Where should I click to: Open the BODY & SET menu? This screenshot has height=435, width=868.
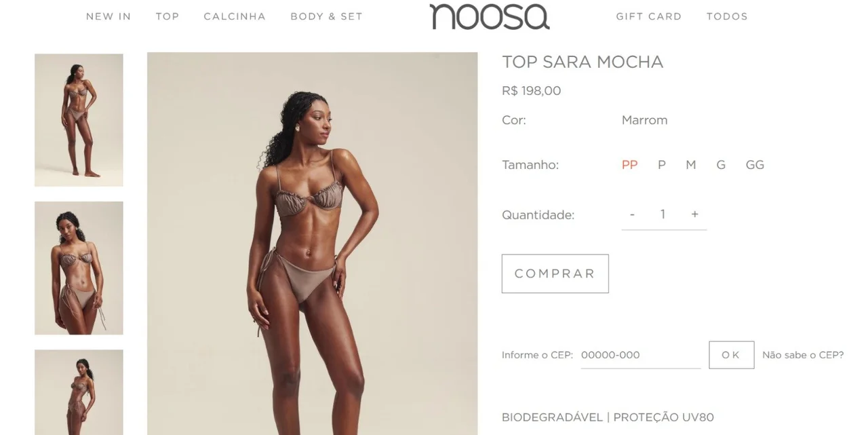326,16
